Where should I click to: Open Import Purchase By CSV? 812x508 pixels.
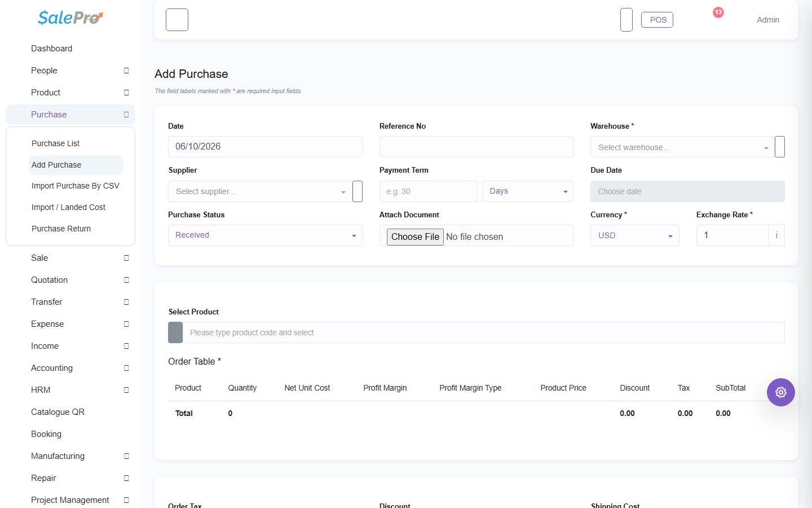[76, 186]
